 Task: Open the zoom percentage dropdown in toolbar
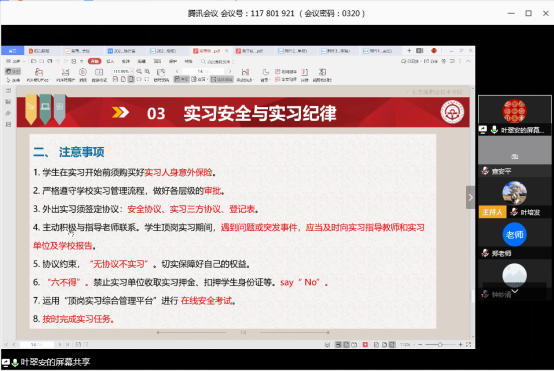(122, 71)
